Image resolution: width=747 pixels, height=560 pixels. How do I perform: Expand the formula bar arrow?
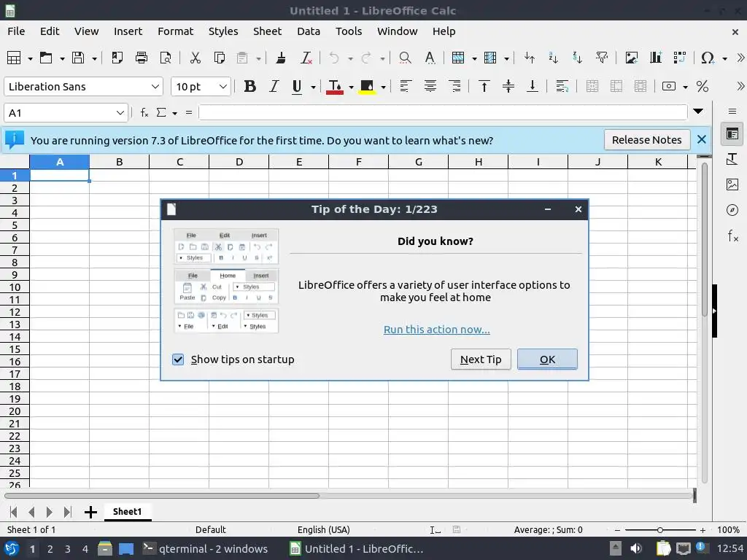(x=698, y=112)
